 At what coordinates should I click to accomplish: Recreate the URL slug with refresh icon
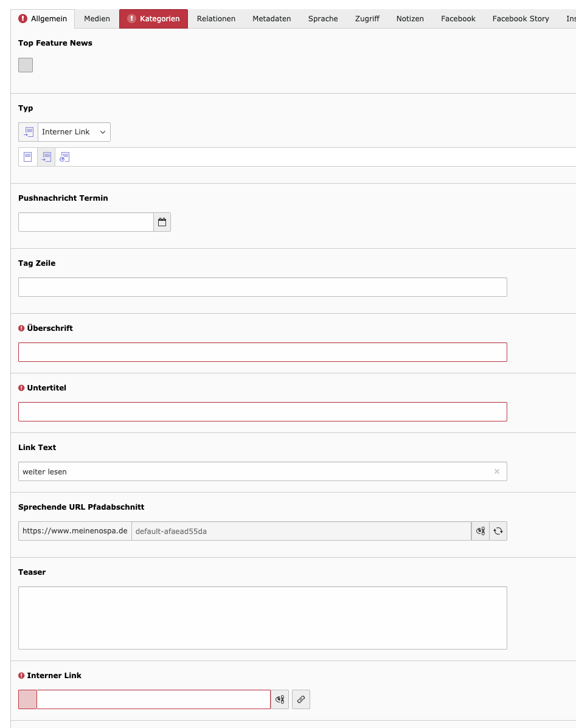click(498, 531)
